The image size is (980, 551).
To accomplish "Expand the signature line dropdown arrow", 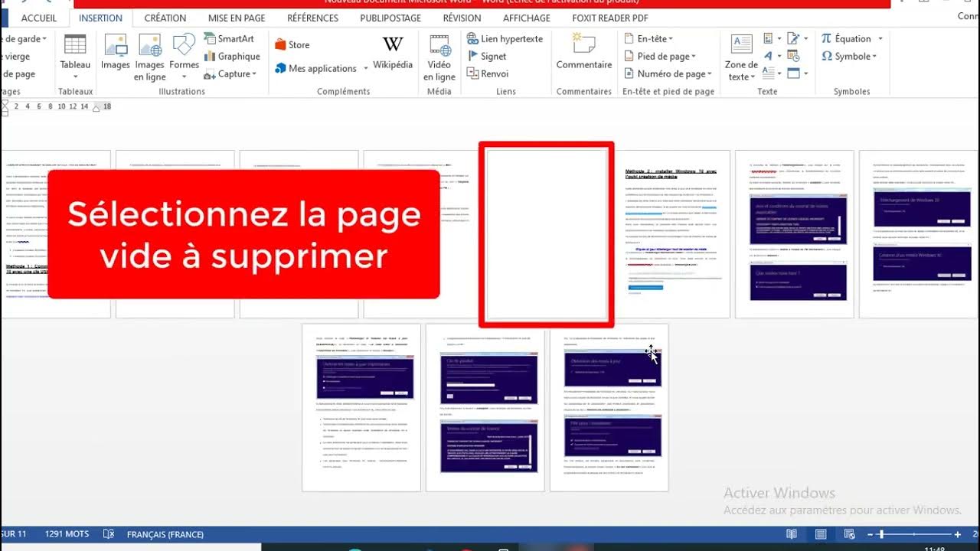I will [x=805, y=38].
